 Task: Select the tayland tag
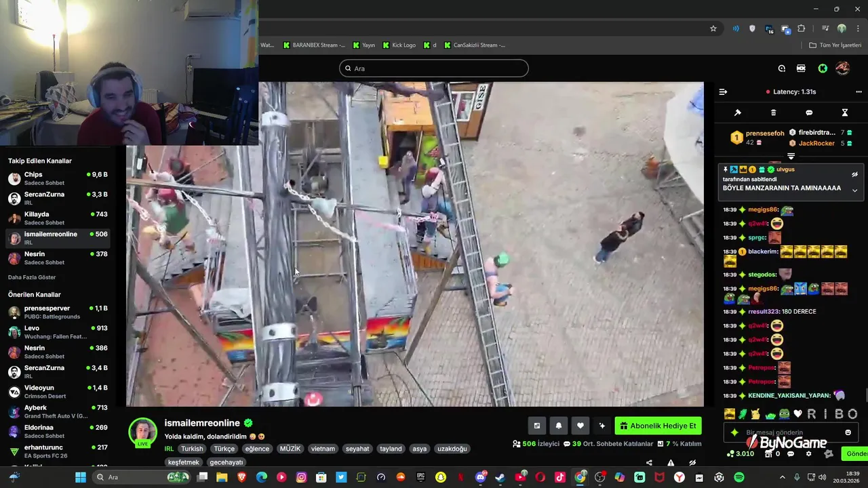tap(391, 449)
